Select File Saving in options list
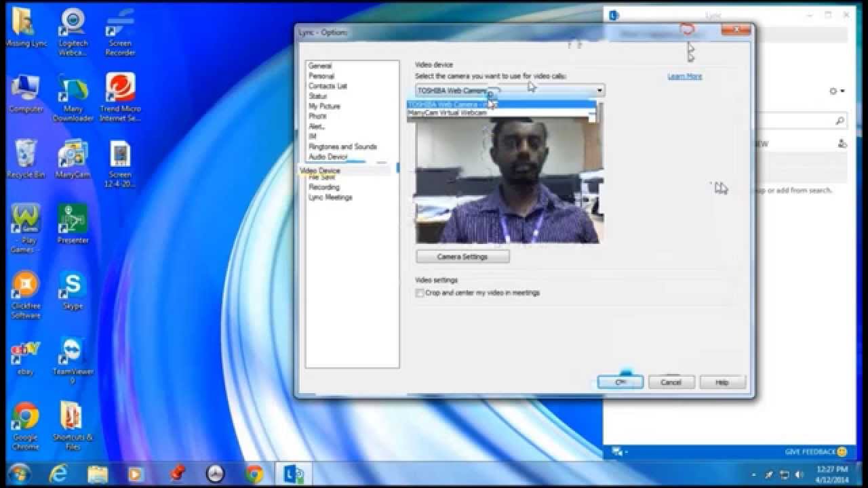Screen dimensions: 868x488 [x=322, y=177]
